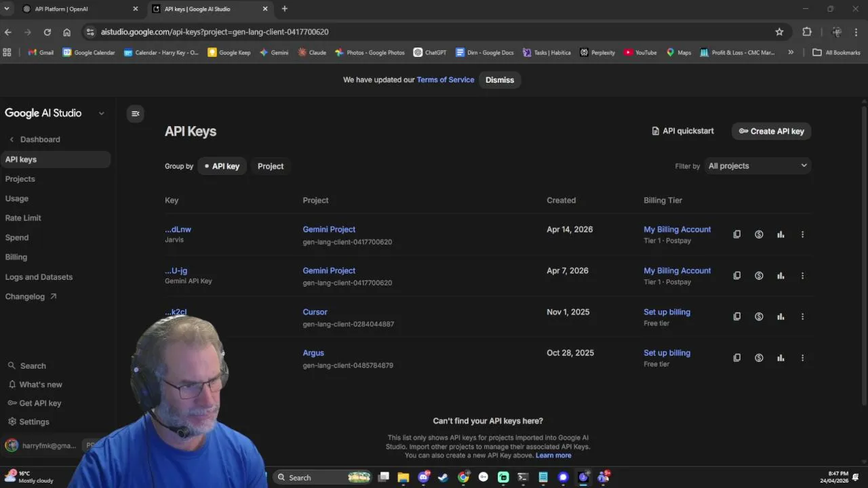
Task: Click Create API key button
Action: pyautogui.click(x=772, y=131)
